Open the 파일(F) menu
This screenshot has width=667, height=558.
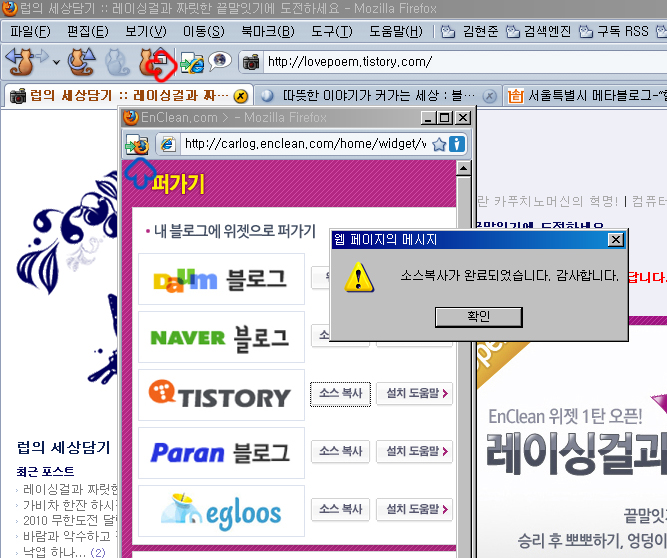pyautogui.click(x=30, y=31)
